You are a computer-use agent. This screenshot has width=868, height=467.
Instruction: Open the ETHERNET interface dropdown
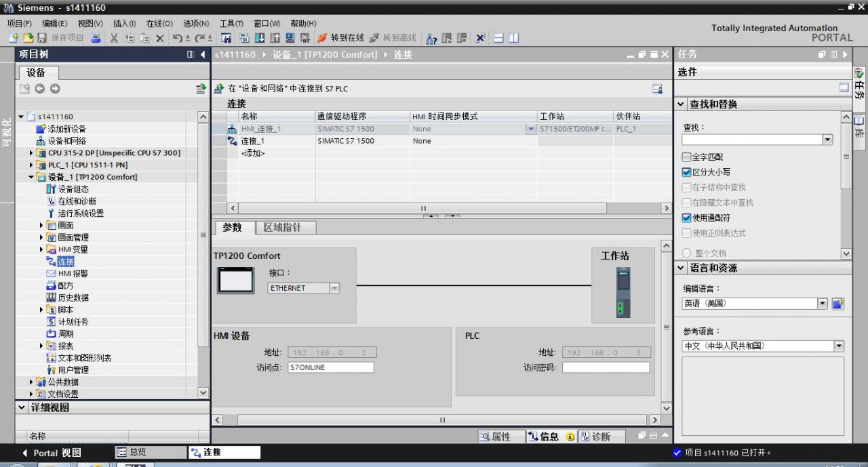click(x=334, y=288)
